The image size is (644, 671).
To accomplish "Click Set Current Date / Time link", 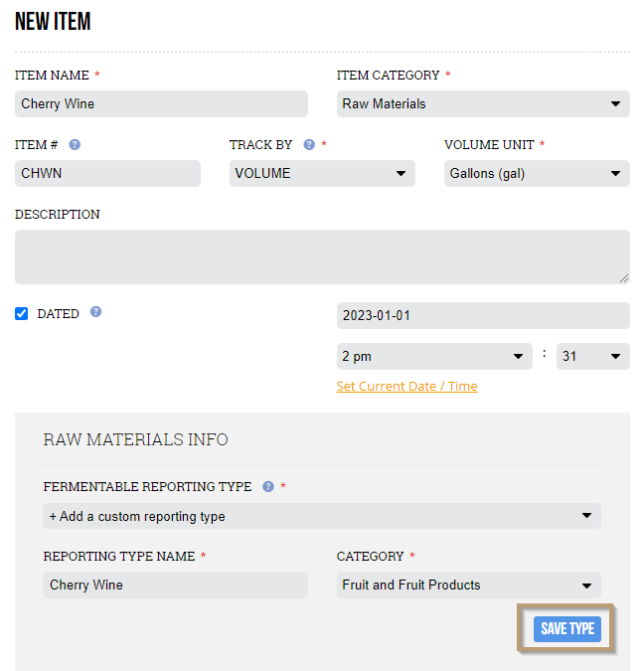I will (406, 386).
